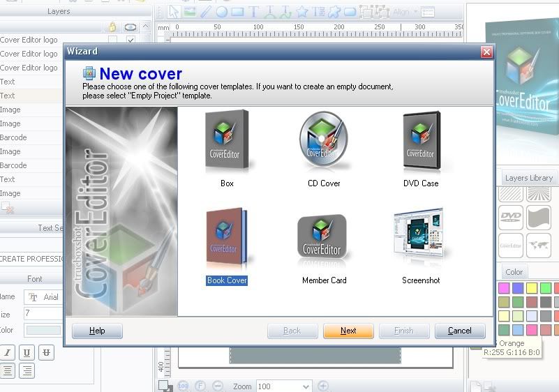Click the Back button in Wizard
The width and height of the screenshot is (559, 392).
click(292, 331)
